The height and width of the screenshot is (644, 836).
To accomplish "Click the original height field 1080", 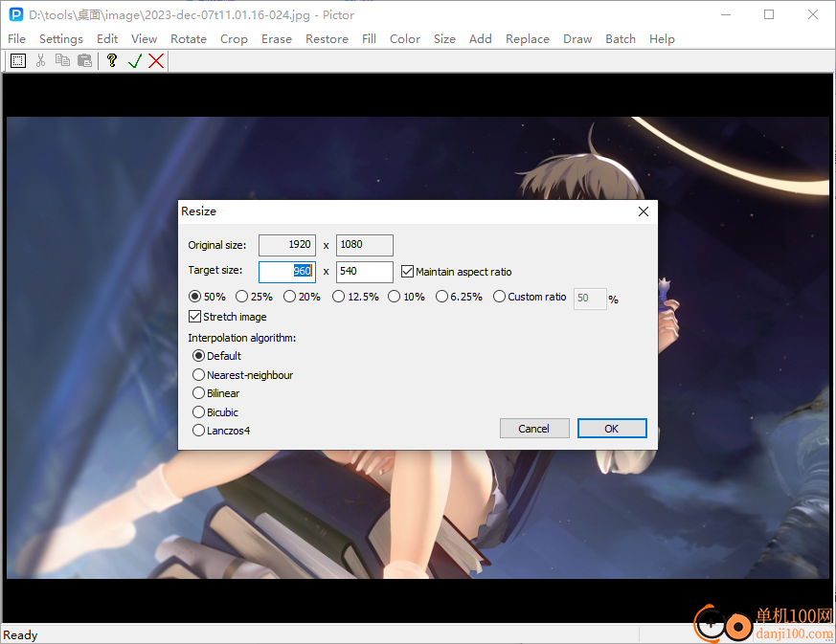I will (x=364, y=245).
